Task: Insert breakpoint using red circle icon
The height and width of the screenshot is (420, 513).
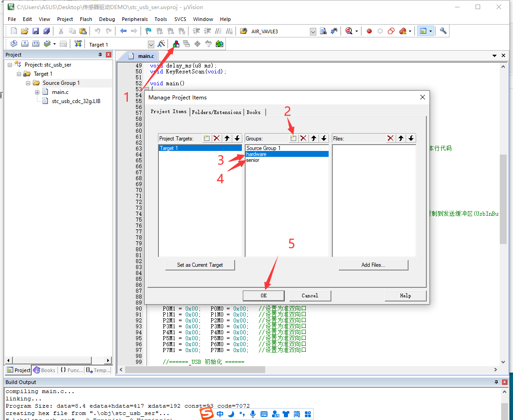Action: 369,31
